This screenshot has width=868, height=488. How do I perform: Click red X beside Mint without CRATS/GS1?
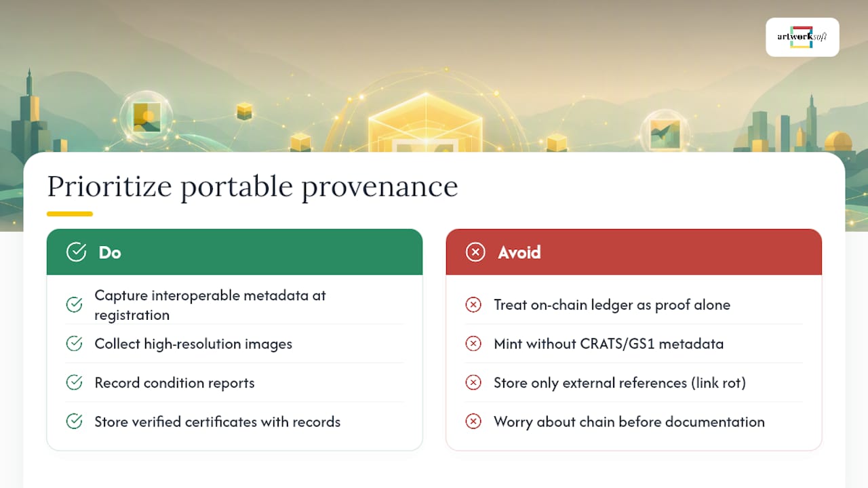[473, 344]
